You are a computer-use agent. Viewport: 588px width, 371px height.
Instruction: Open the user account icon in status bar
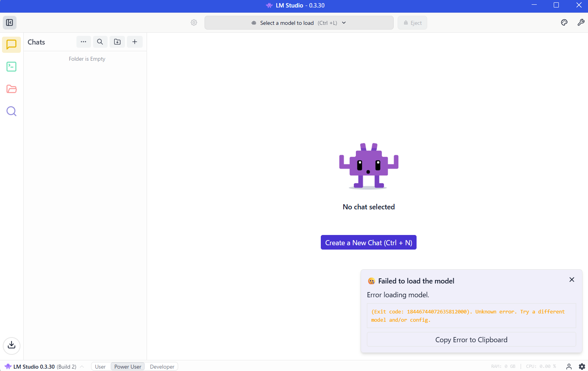[569, 367]
